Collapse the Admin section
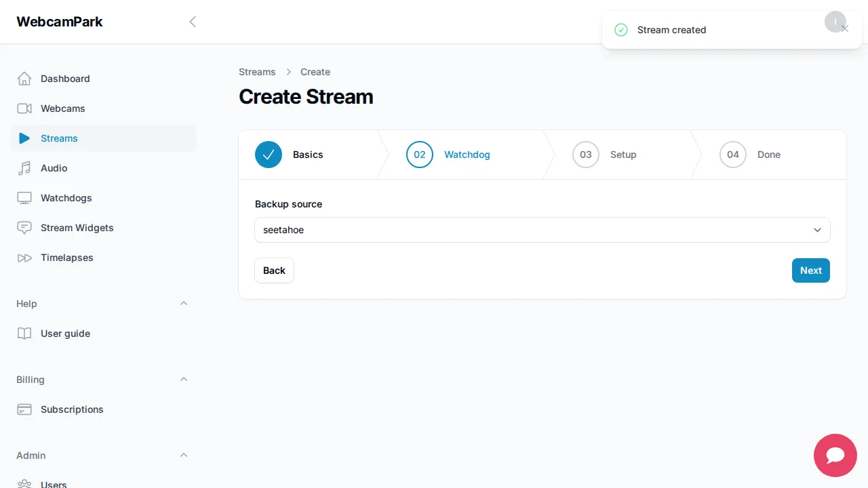 (x=184, y=455)
